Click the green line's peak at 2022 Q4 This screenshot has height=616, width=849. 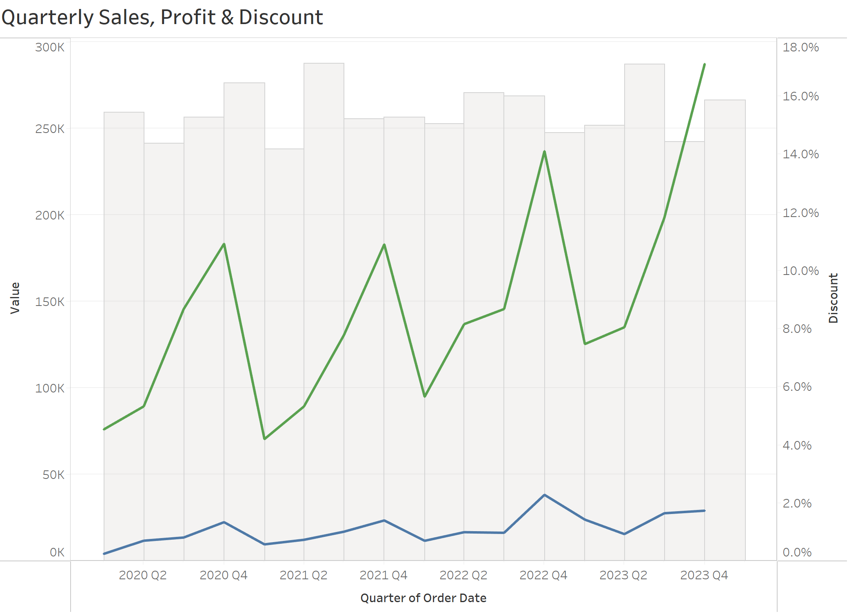click(544, 152)
